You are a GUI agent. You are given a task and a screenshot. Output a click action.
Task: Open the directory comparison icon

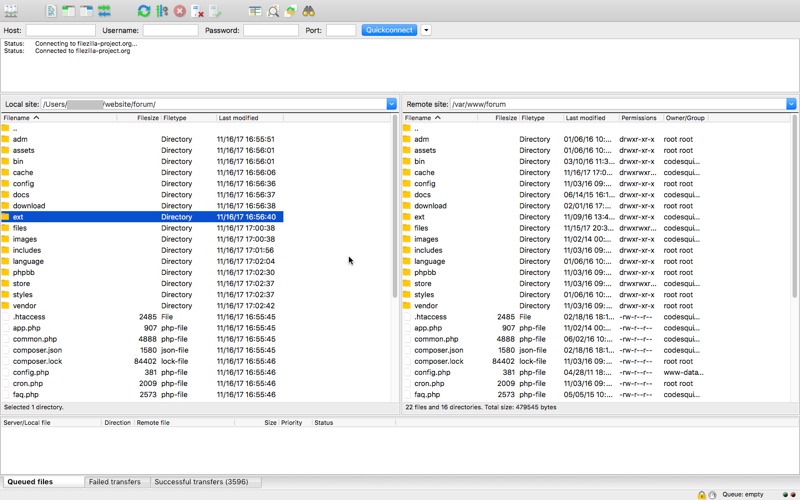(x=255, y=11)
